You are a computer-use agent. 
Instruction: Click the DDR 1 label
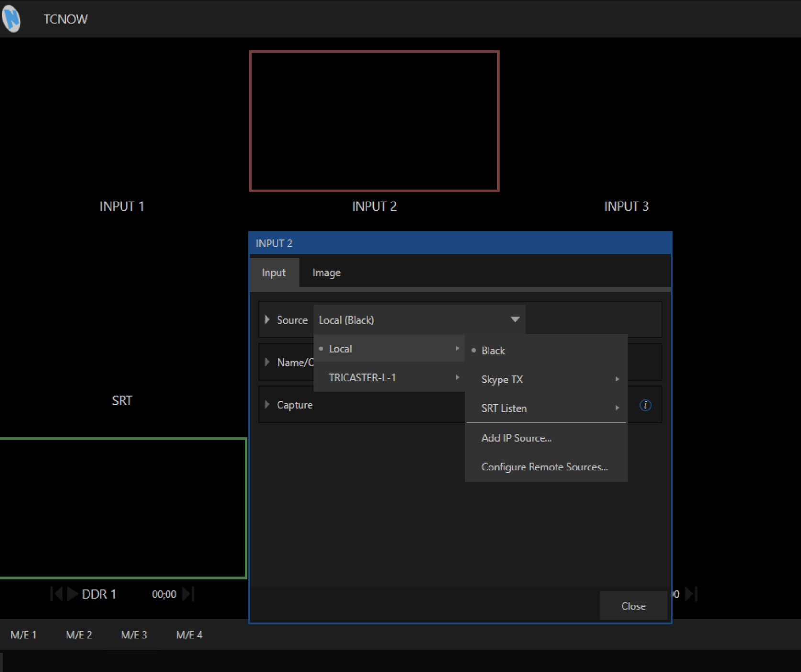tap(99, 594)
